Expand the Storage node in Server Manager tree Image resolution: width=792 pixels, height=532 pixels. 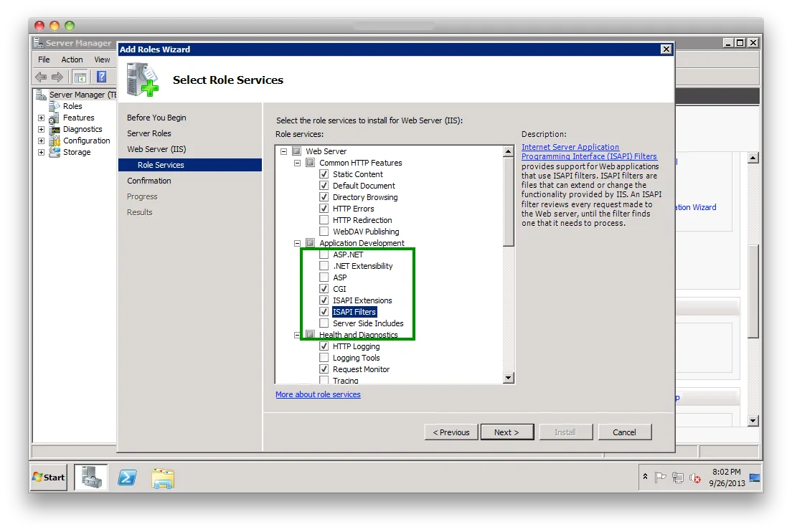click(42, 153)
